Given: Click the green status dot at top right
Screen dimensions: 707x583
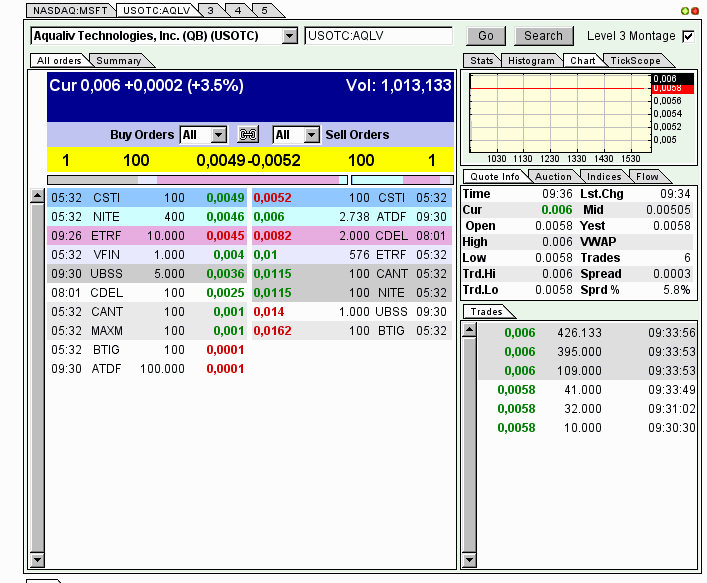Looking at the screenshot, I should tap(685, 11).
